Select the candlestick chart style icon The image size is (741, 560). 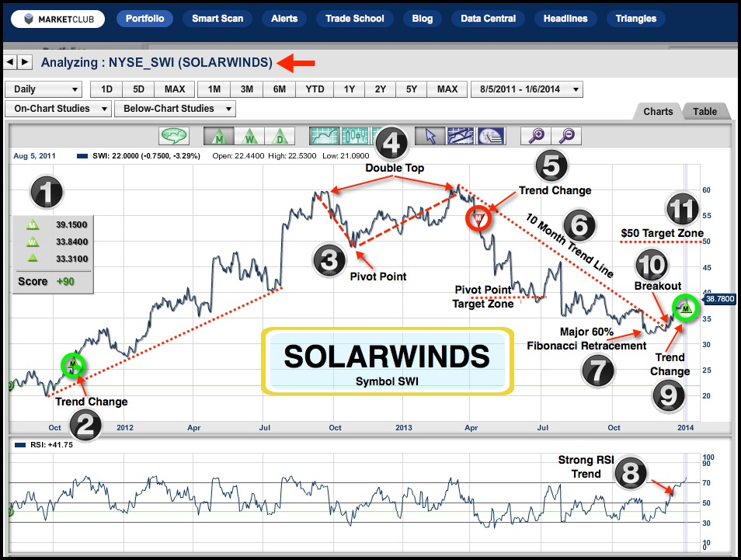[x=353, y=136]
